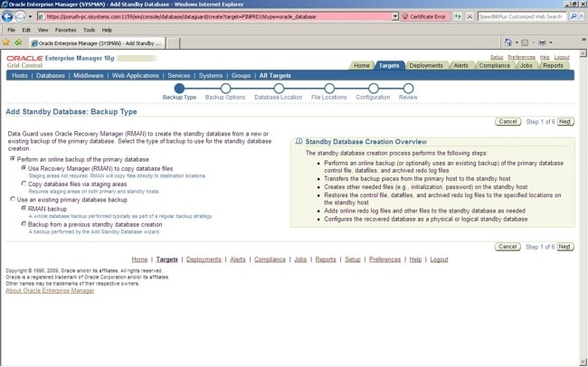The image size is (588, 367).
Task: Switch to the Home tab
Action: (x=362, y=65)
